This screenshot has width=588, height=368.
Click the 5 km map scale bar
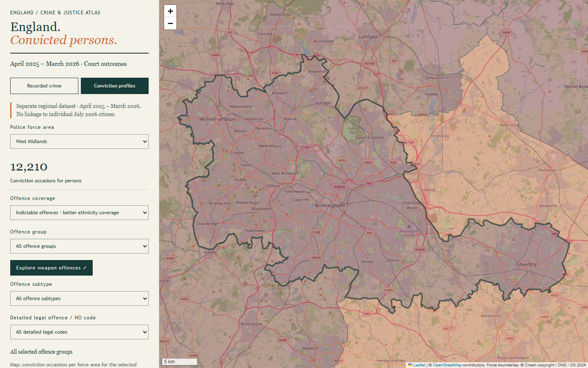pyautogui.click(x=180, y=362)
